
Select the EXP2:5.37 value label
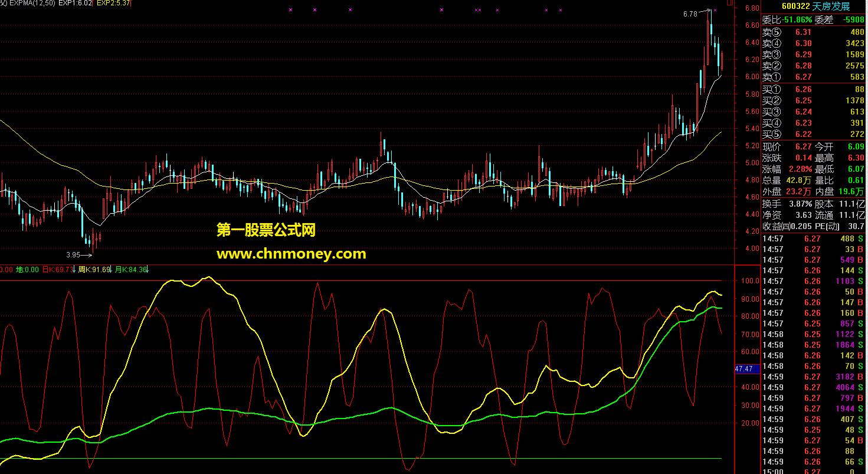[x=114, y=4]
